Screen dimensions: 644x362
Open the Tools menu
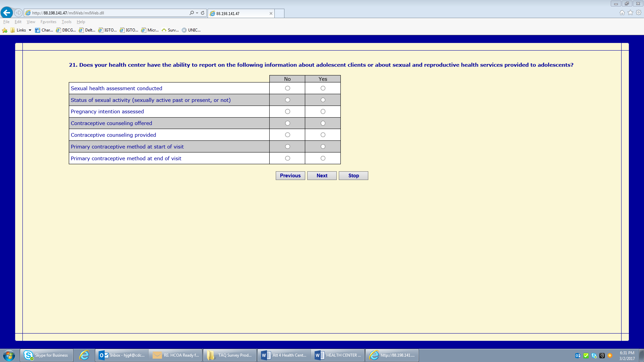(x=66, y=22)
